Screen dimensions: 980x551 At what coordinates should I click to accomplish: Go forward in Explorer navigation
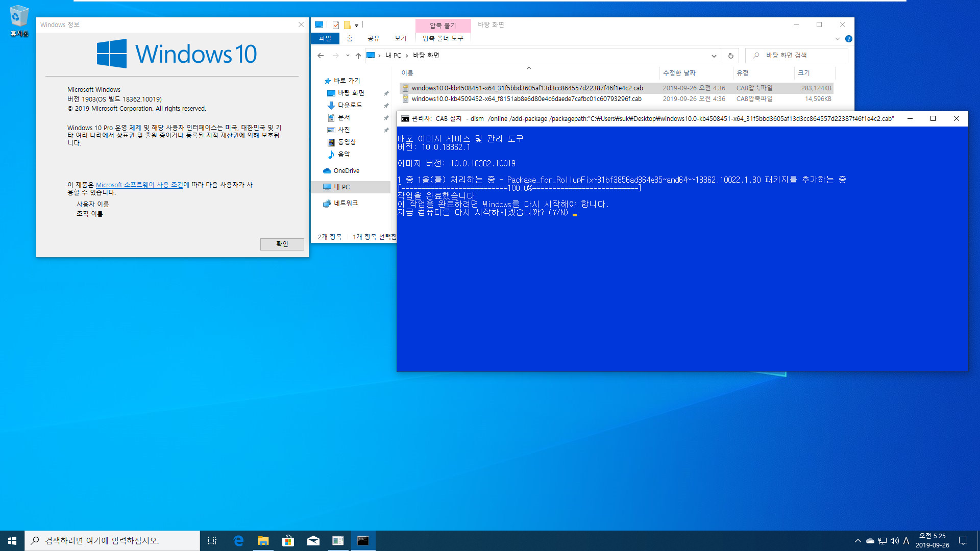point(335,56)
